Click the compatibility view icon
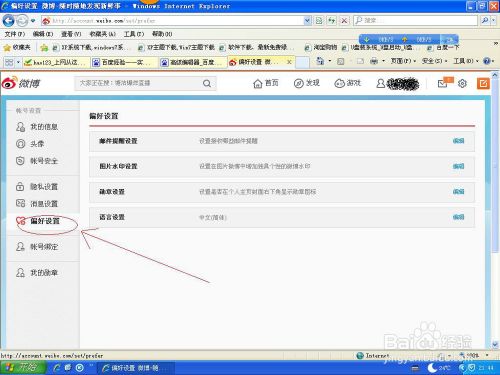The height and width of the screenshot is (375, 500). [x=319, y=21]
